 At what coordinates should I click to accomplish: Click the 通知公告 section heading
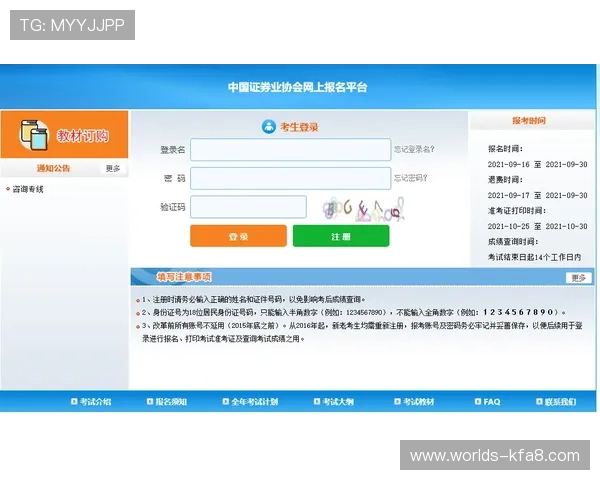pos(54,168)
